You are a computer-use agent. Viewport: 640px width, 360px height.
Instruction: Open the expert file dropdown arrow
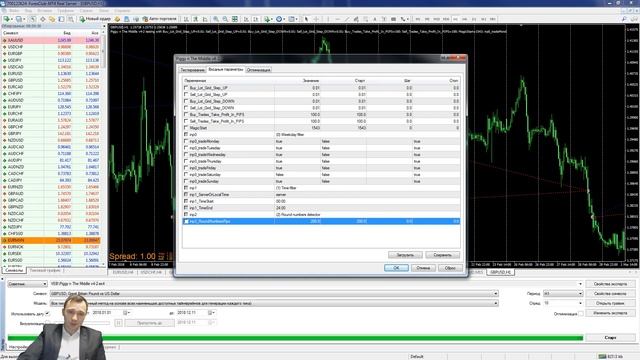(x=580, y=284)
